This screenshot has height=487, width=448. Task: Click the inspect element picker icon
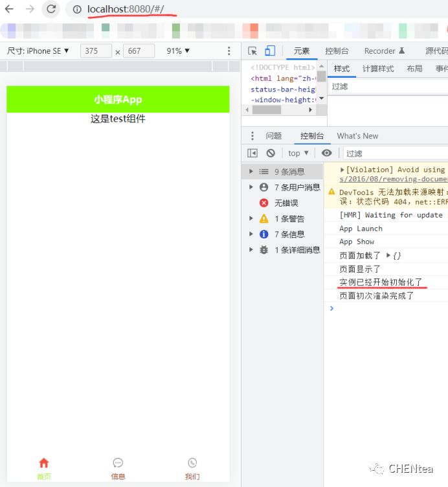[x=252, y=51]
